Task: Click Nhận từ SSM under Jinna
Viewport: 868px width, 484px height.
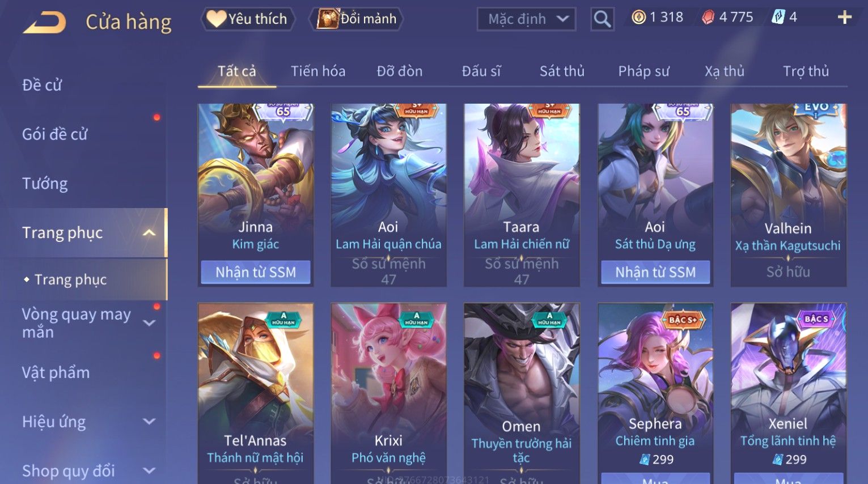Action: [256, 272]
